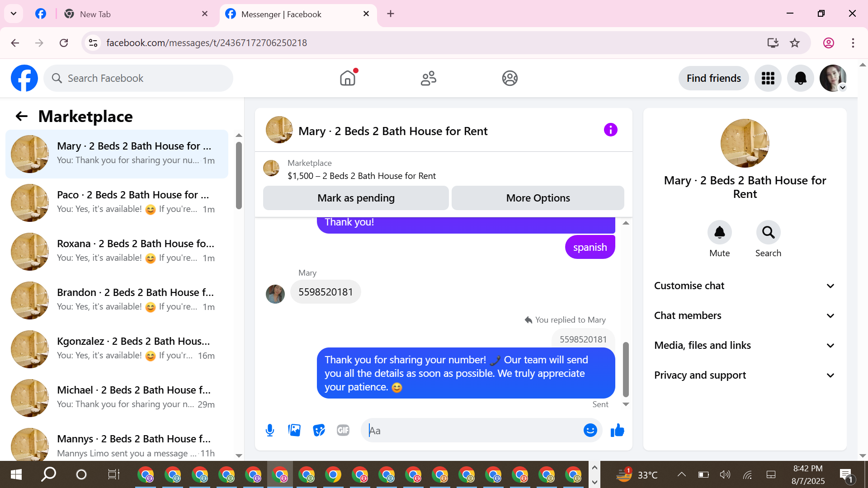868x488 pixels.
Task: Choose a GIF with the GIF icon
Action: point(343,430)
